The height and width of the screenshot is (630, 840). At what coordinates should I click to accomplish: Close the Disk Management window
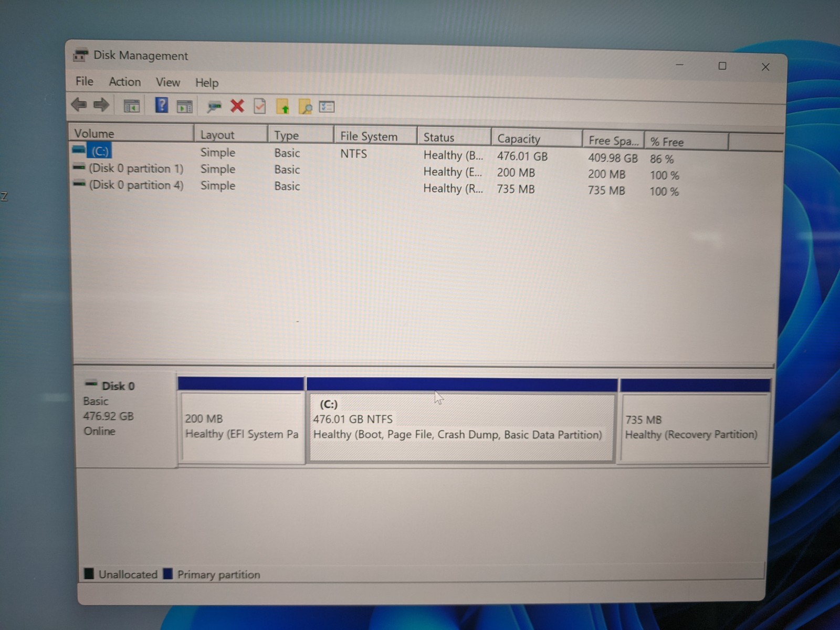tap(765, 67)
